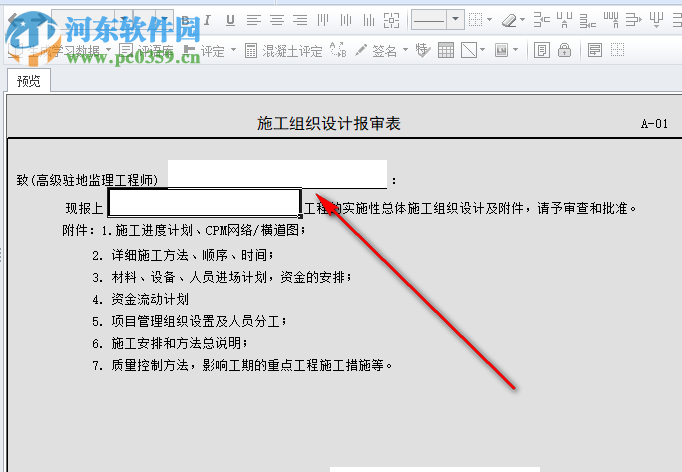Click the text wrap form icon
The width and height of the screenshot is (682, 472).
click(x=595, y=50)
